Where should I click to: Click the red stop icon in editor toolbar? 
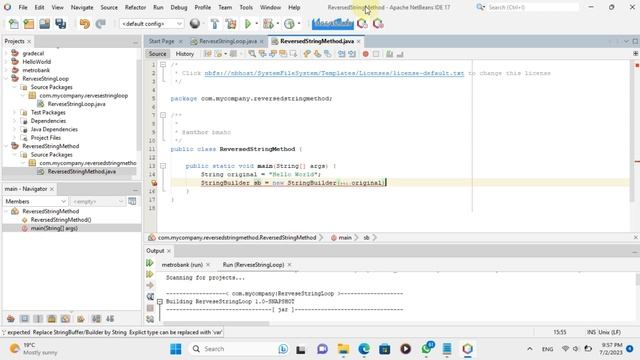click(x=366, y=54)
